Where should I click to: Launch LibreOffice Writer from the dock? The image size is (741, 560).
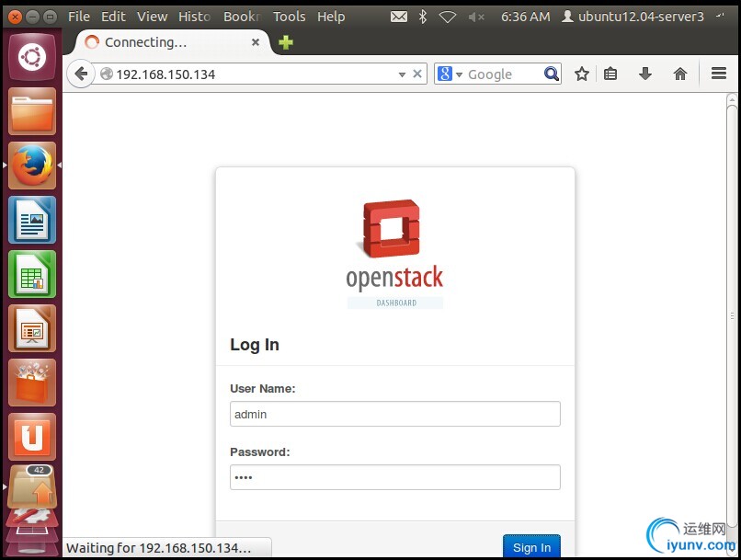pos(32,220)
